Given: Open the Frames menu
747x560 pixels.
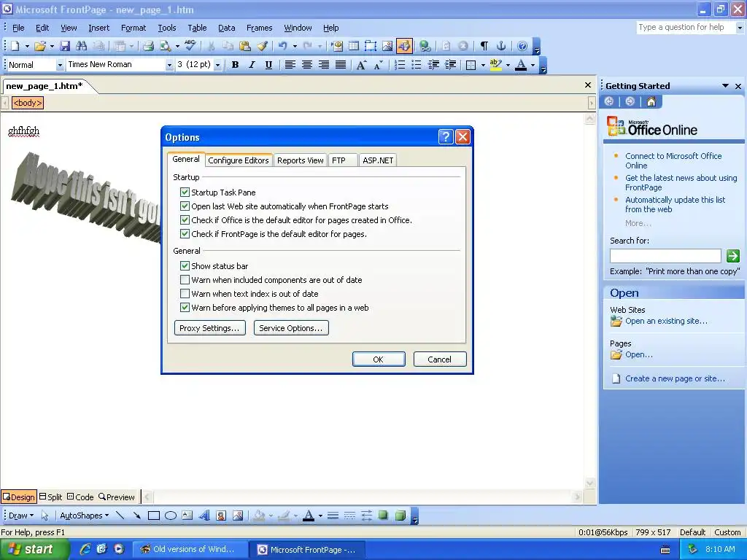Looking at the screenshot, I should pyautogui.click(x=259, y=28).
